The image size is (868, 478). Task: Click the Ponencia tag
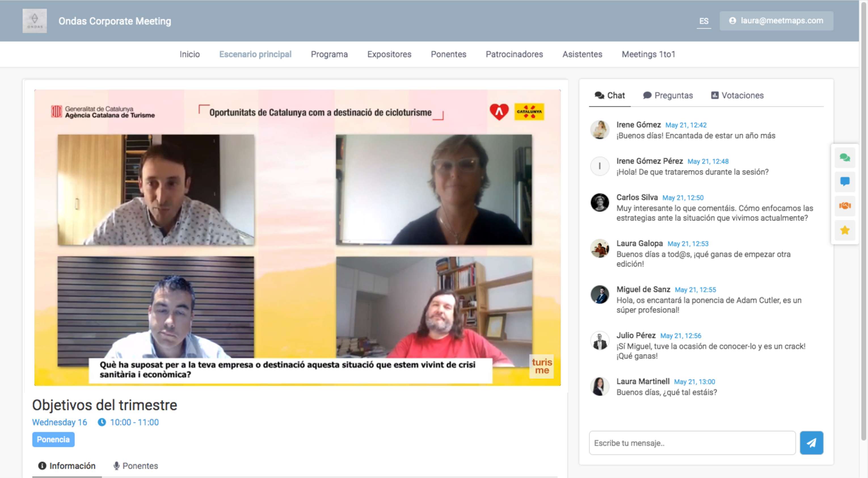coord(53,439)
